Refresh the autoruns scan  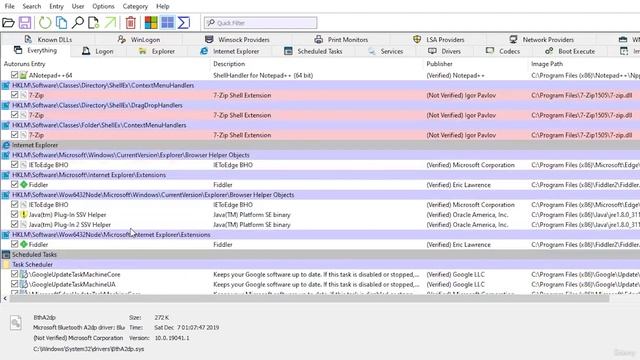(x=45, y=22)
